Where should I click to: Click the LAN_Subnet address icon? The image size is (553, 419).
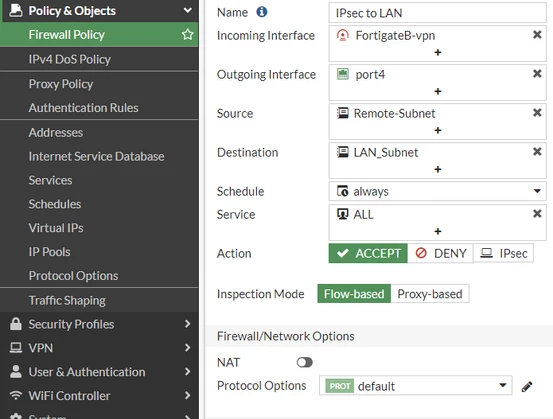click(x=342, y=152)
